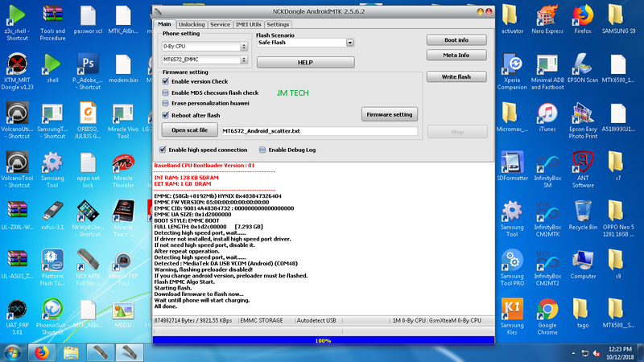The height and width of the screenshot is (362, 644).
Task: Open modem.bin file icon
Action: pos(123,69)
